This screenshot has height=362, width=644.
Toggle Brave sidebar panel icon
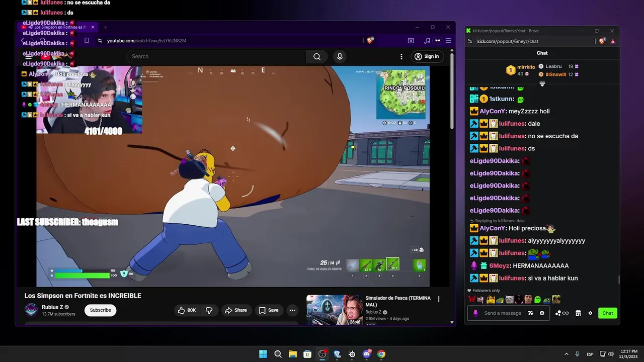click(x=411, y=41)
